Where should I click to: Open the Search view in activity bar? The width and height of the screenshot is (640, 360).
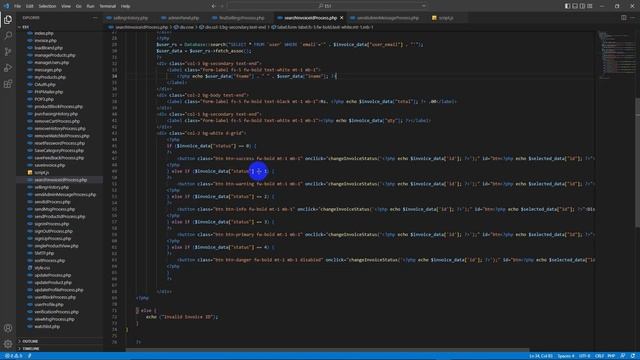pos(8,36)
